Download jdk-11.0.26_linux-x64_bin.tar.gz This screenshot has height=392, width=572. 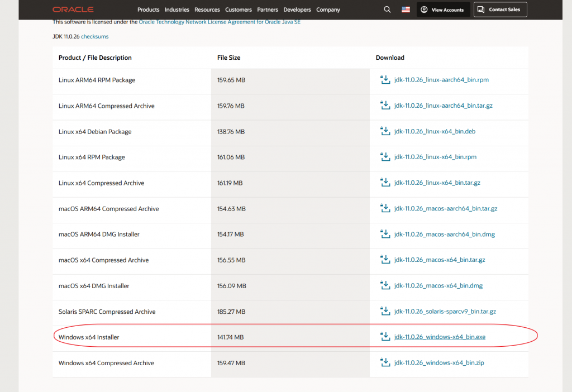point(437,183)
